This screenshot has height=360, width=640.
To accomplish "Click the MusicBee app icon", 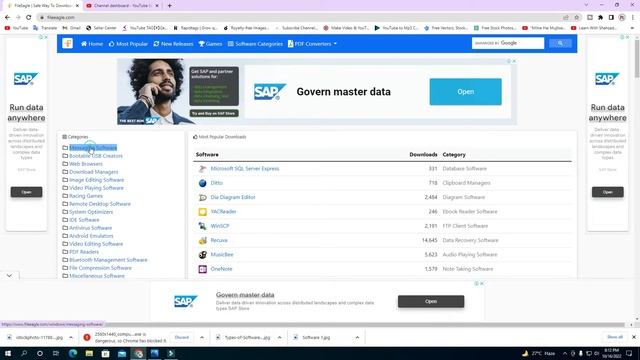I will click(202, 255).
